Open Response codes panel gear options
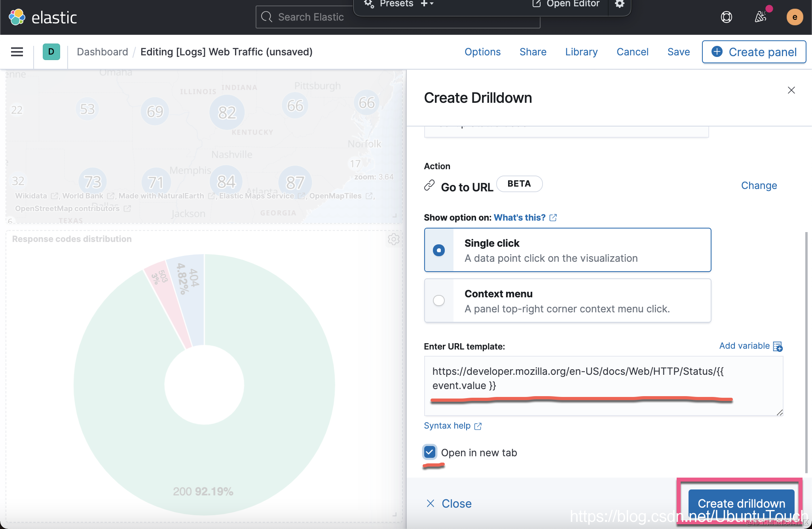This screenshot has width=812, height=529. tap(393, 239)
